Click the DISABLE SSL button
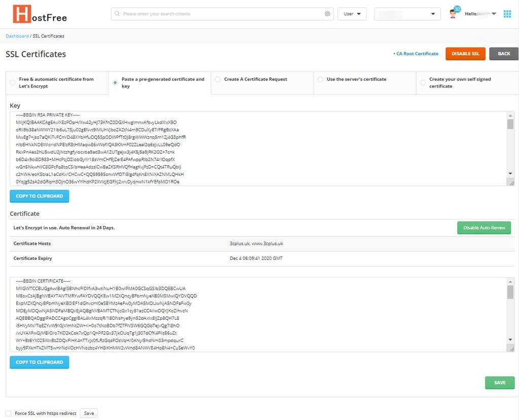This screenshot has height=420, width=519. (465, 53)
